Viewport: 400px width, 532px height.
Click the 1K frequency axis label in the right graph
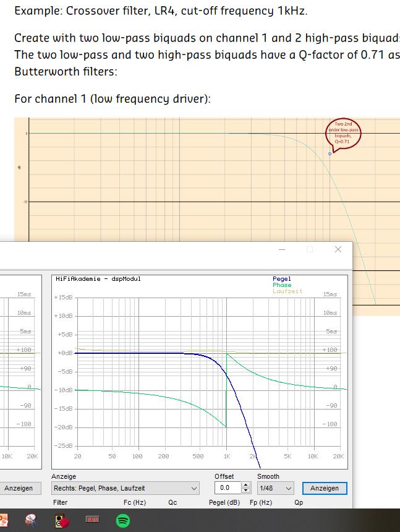[x=227, y=457]
